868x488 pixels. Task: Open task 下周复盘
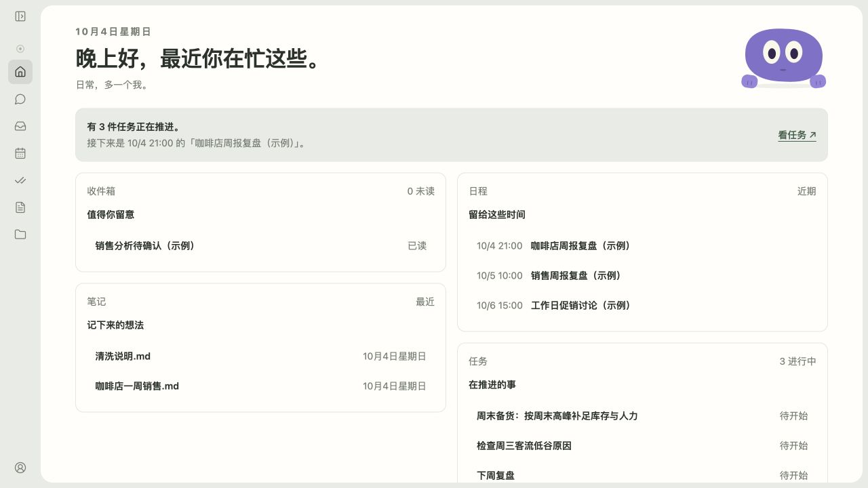pos(642,476)
